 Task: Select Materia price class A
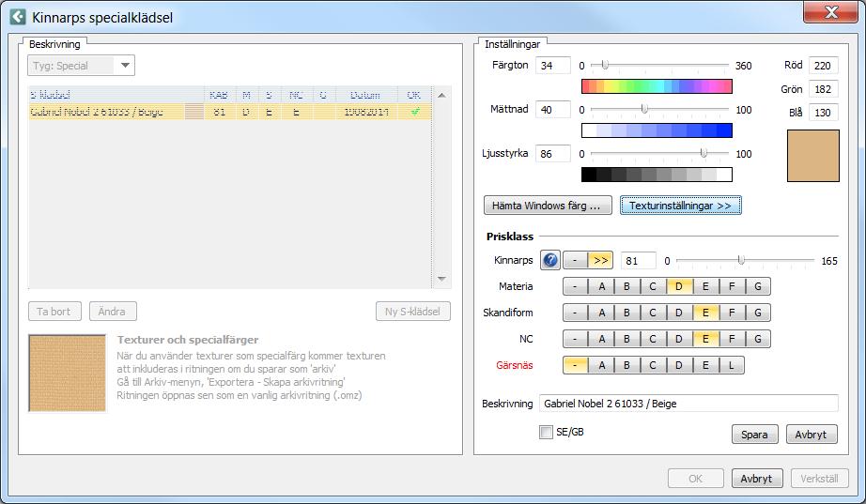(601, 286)
